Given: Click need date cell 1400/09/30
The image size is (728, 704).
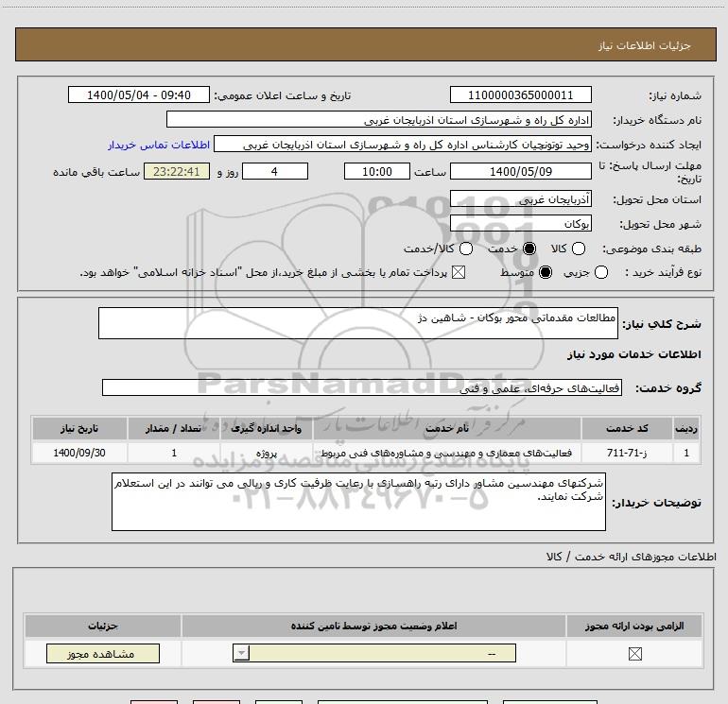Looking at the screenshot, I should 79,453.
